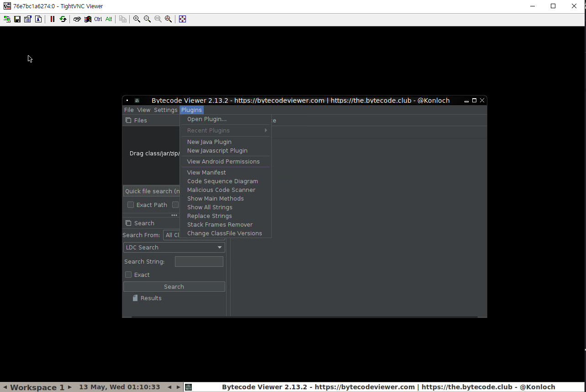
Task: Click the Search String input field
Action: pos(199,262)
